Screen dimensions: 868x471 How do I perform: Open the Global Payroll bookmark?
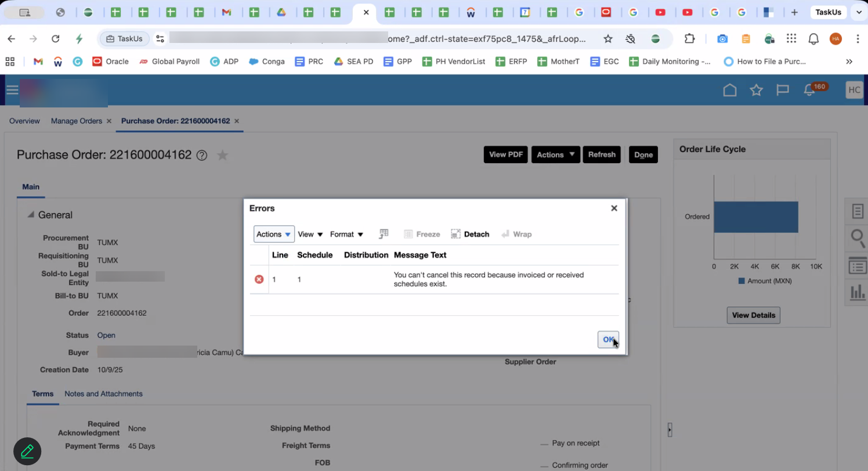click(169, 61)
